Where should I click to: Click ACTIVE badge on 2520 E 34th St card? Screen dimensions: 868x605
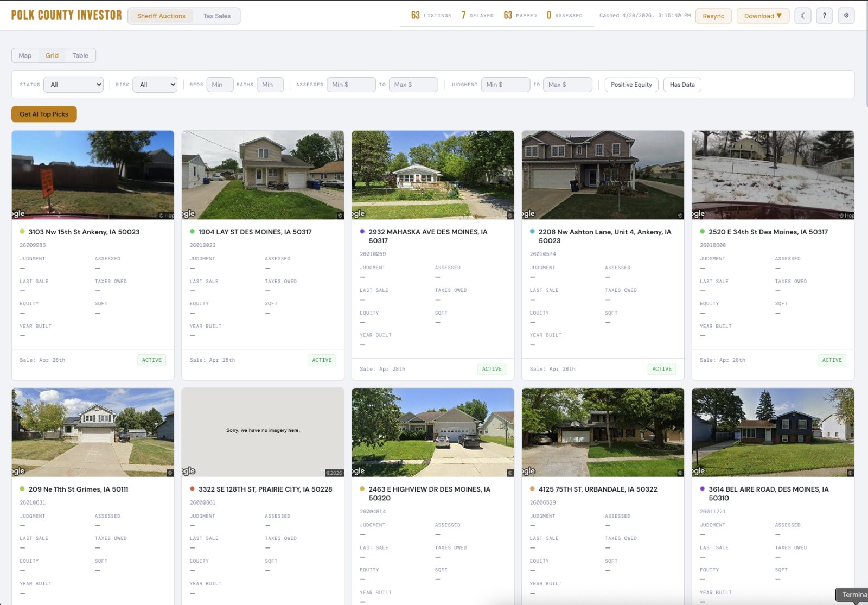pos(832,360)
